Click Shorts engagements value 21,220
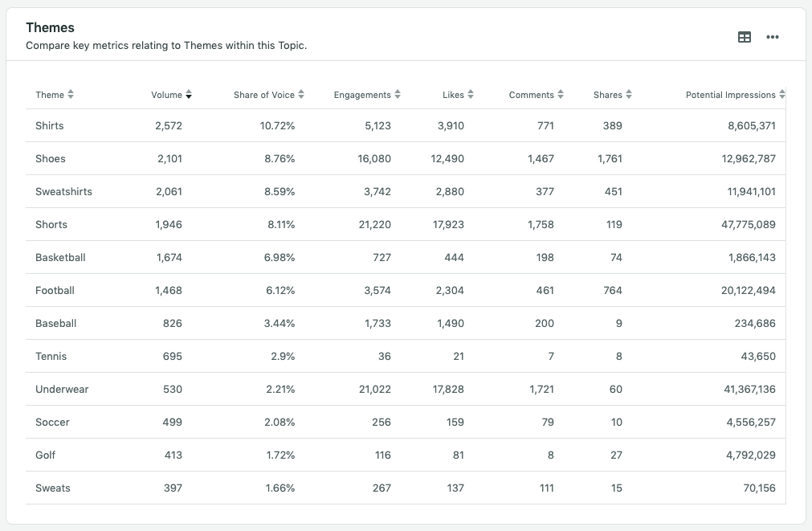812x531 pixels. click(x=374, y=224)
